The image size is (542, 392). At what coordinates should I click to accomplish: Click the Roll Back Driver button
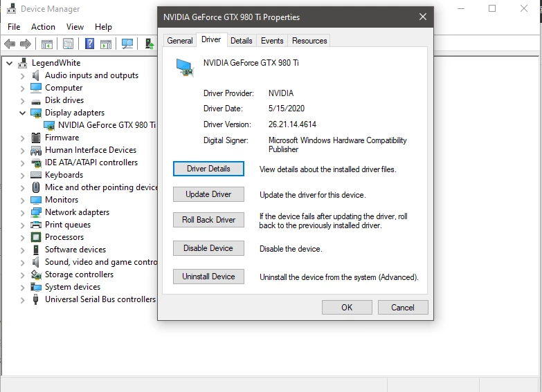[208, 220]
